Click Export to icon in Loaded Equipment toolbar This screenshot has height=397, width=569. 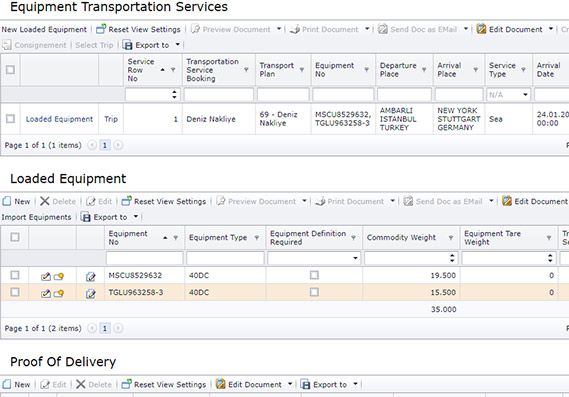coord(85,217)
